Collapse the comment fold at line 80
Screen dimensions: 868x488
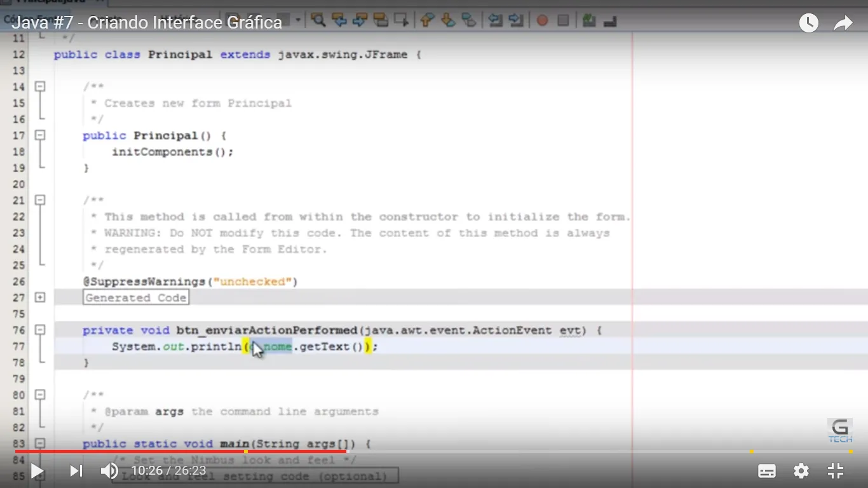[x=40, y=395]
